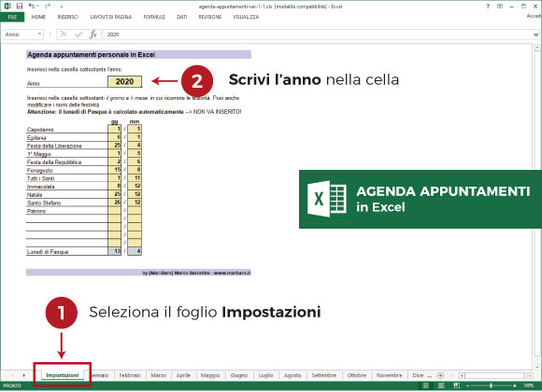
Task: Click the www.marbaro.it credit text
Action: pos(232,273)
